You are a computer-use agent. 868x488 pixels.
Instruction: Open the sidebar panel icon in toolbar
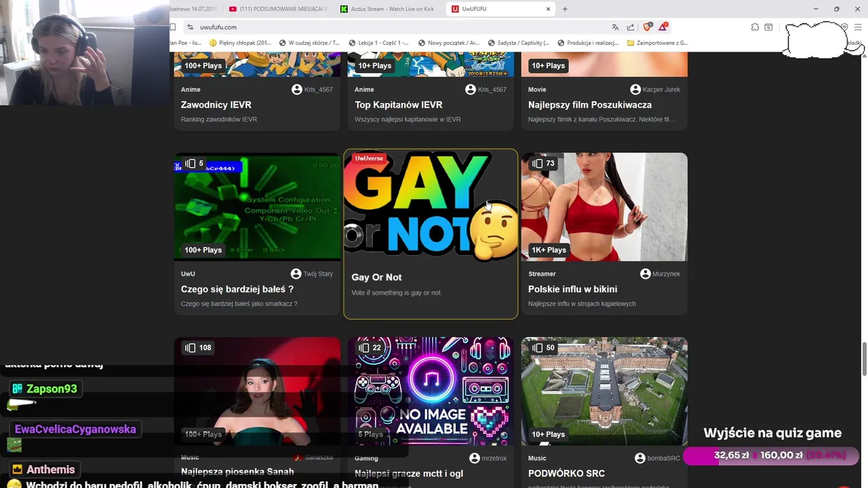[x=768, y=27]
